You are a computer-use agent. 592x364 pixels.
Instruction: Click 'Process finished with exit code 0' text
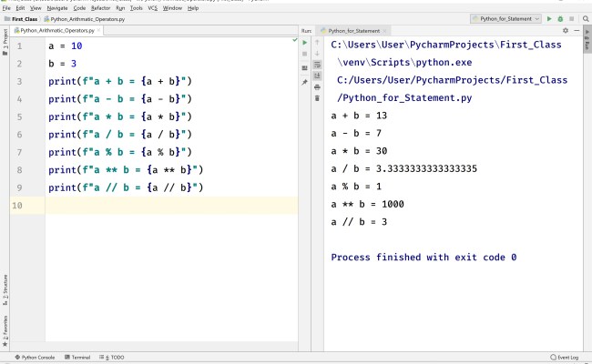pos(424,258)
